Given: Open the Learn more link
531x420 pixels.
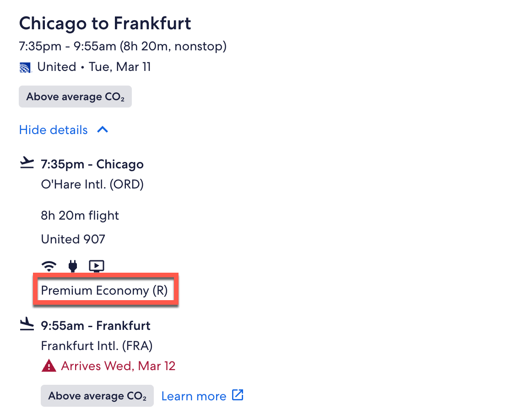Looking at the screenshot, I should coord(194,396).
